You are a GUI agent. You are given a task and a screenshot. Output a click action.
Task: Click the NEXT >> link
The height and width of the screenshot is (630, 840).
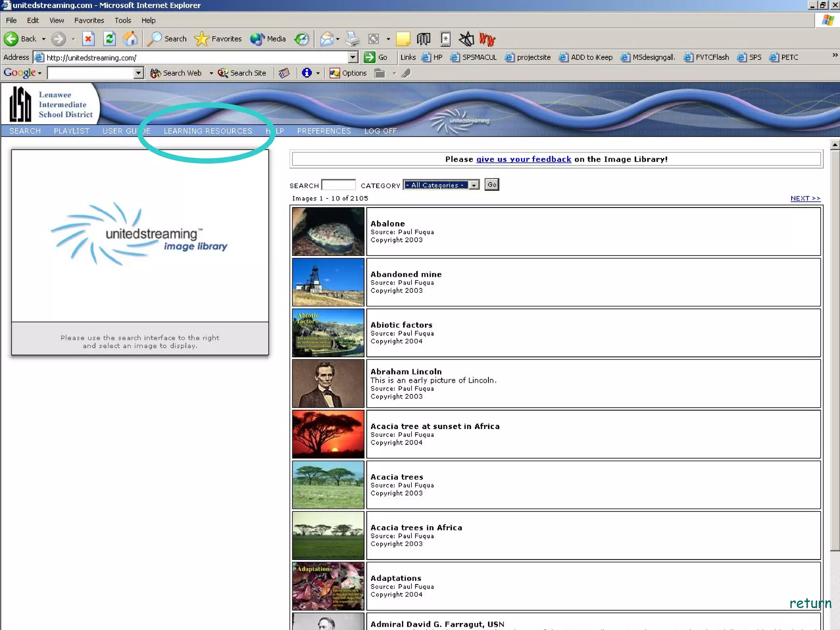point(805,198)
